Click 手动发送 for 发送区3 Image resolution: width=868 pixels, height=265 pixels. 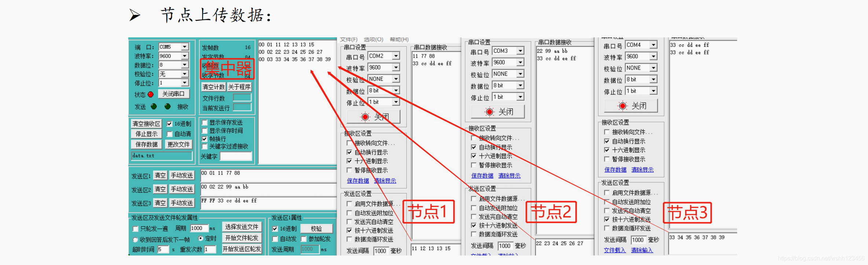pyautogui.click(x=182, y=203)
